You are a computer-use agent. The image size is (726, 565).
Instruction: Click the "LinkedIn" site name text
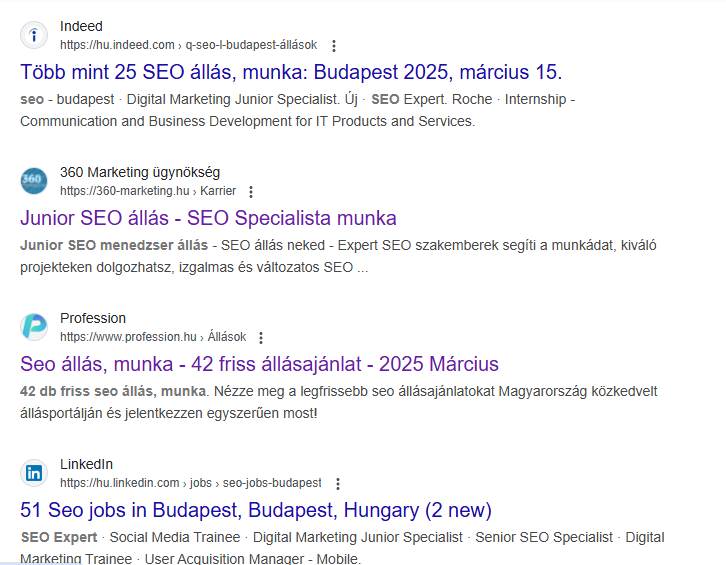point(86,464)
